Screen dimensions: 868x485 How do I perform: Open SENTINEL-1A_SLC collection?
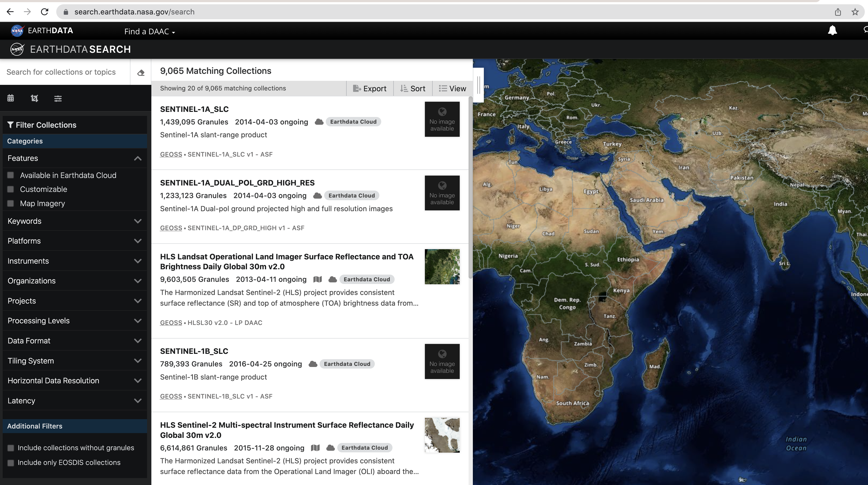click(194, 109)
